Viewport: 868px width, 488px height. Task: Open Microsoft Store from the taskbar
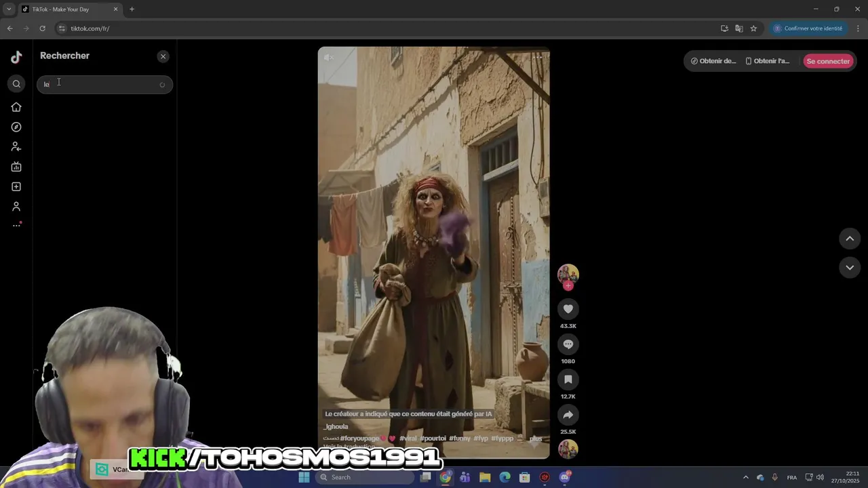click(525, 477)
